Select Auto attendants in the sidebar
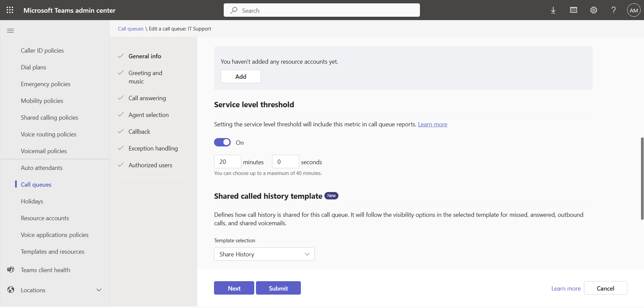The height and width of the screenshot is (308, 644). pos(42,168)
